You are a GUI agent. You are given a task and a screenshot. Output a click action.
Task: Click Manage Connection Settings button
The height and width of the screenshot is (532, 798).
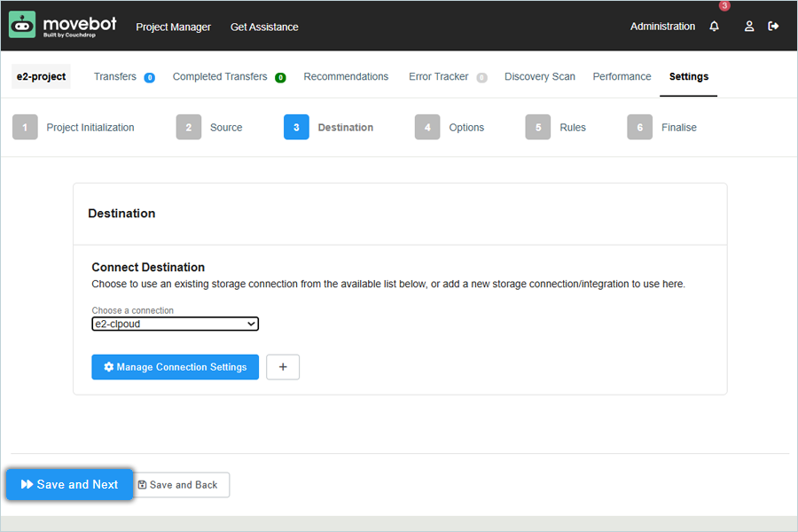coord(175,367)
